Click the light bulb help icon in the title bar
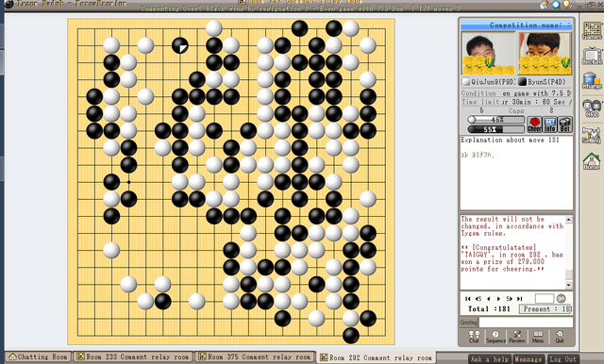 click(x=567, y=5)
